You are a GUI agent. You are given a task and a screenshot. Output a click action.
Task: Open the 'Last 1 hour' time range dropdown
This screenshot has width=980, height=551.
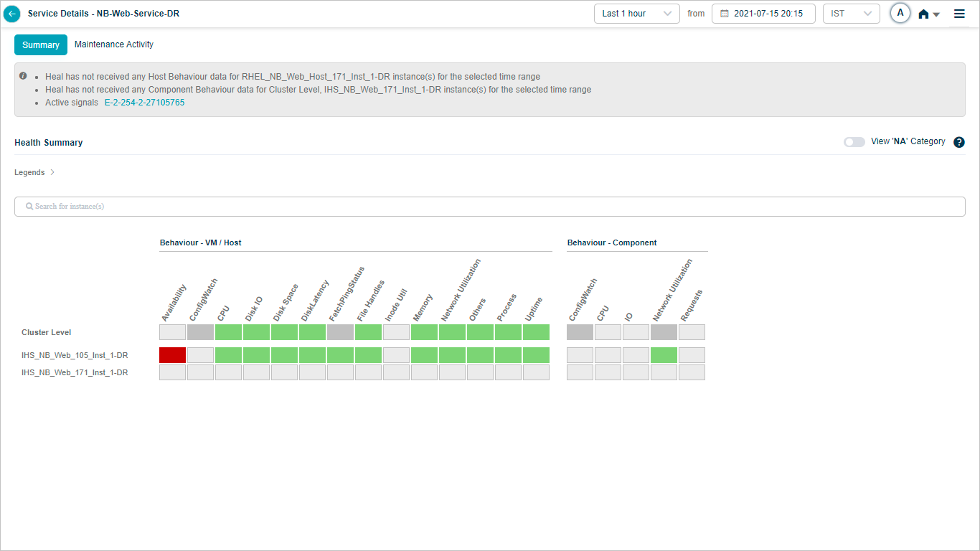pyautogui.click(x=636, y=14)
